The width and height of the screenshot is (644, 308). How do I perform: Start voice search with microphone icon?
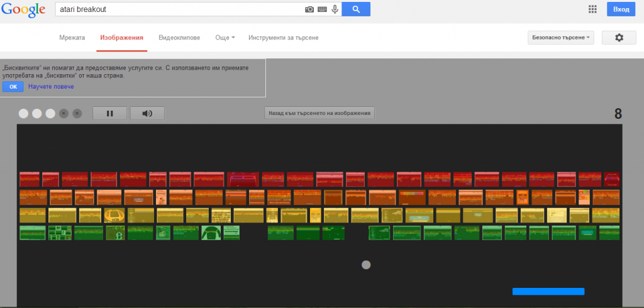click(x=335, y=9)
